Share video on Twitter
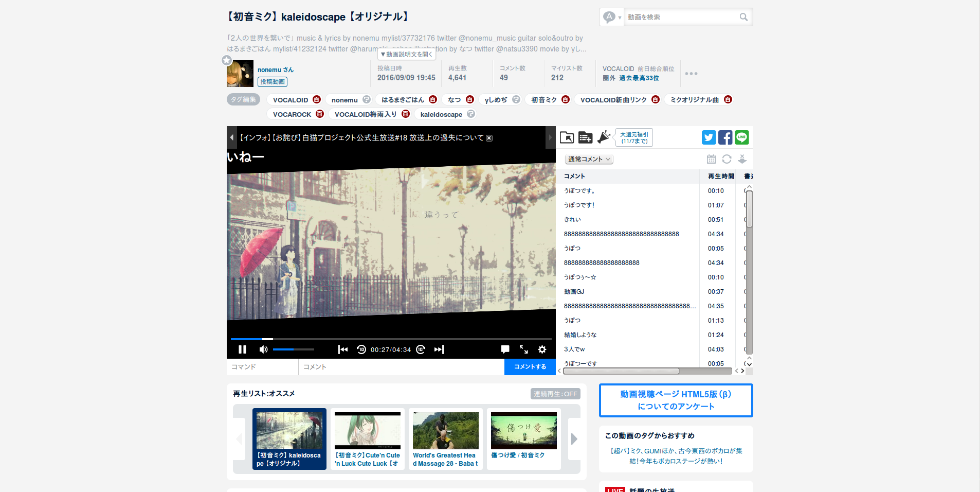Viewport: 980px width, 492px height. [x=709, y=137]
